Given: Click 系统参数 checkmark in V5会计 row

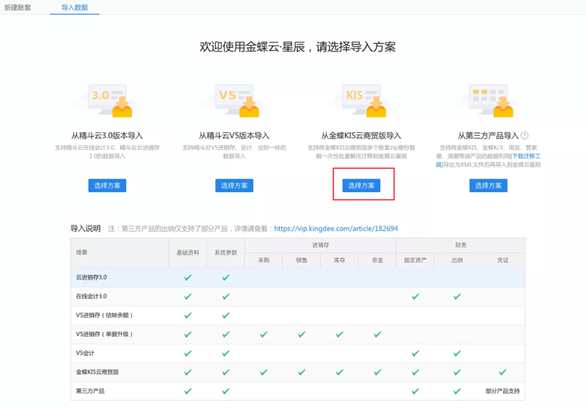Looking at the screenshot, I should click(226, 353).
